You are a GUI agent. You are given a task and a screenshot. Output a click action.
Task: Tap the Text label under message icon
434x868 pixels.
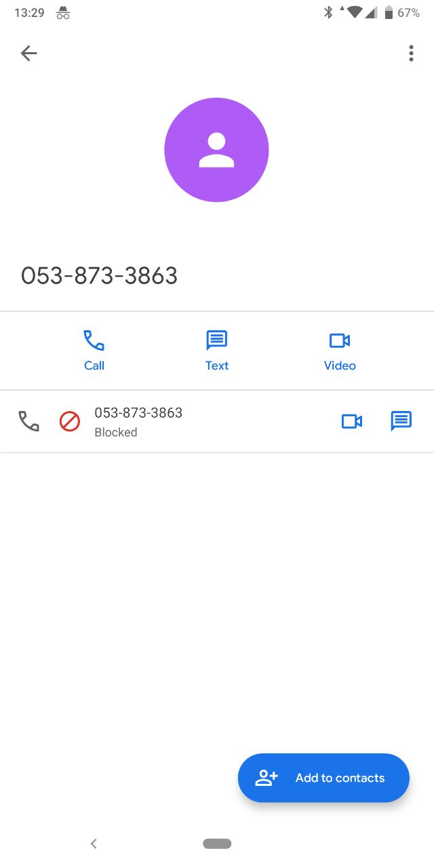click(217, 366)
